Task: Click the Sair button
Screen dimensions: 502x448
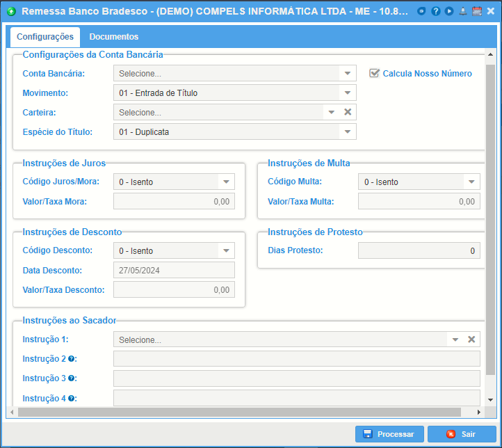Action: click(462, 434)
